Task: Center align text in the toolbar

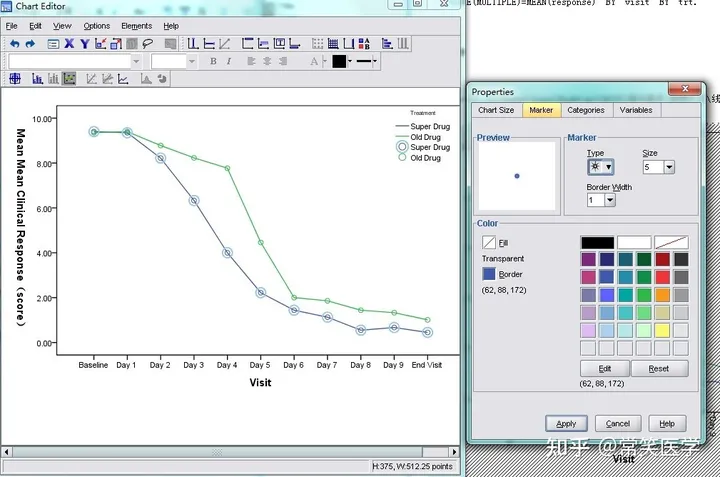Action: (267, 61)
